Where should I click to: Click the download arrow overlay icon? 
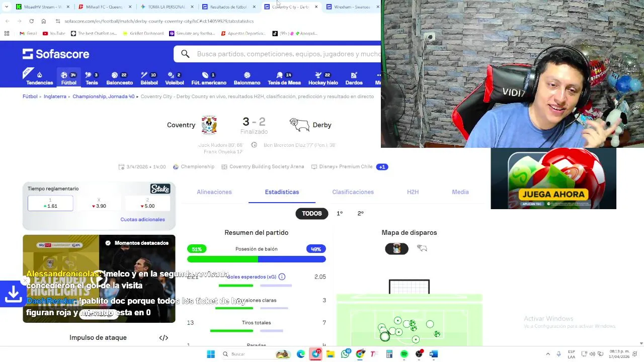click(x=13, y=294)
